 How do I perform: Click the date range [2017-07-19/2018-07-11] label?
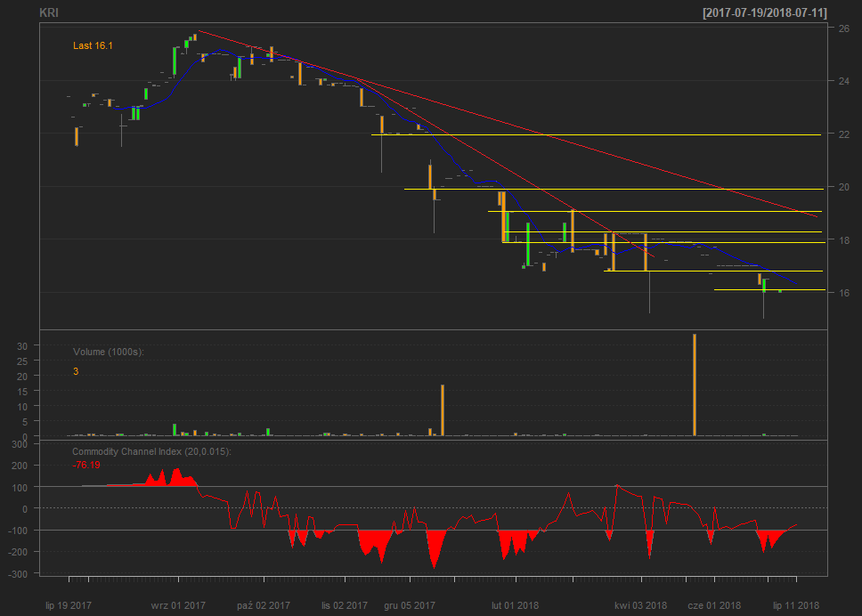[765, 12]
